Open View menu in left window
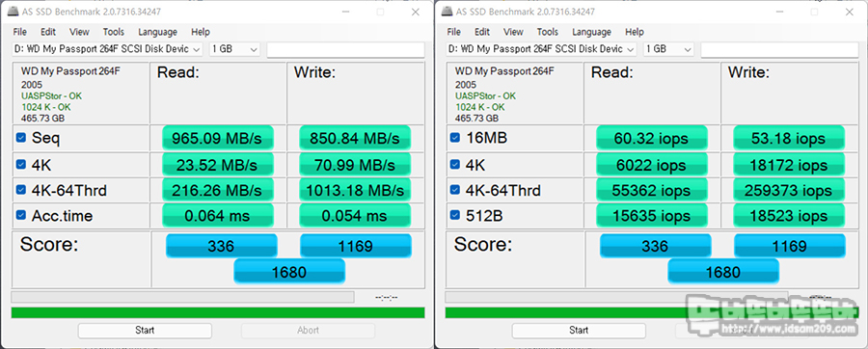 (80, 32)
